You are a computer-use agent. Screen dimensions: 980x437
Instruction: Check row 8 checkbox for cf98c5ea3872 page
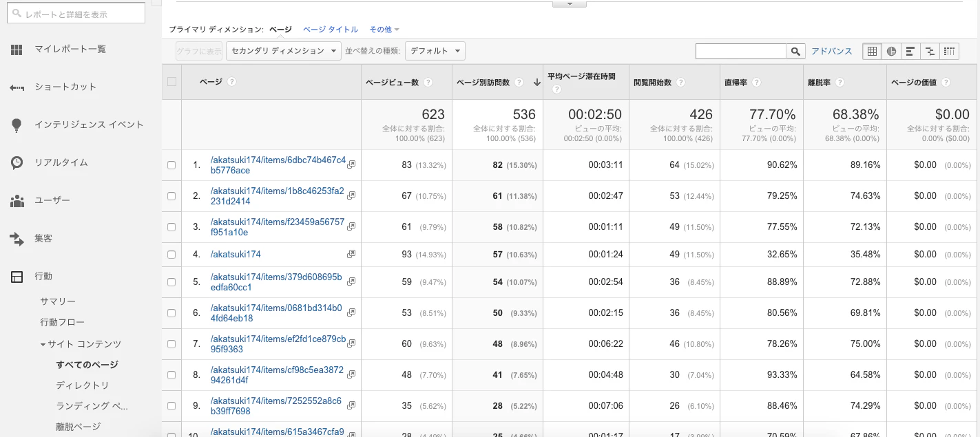171,375
